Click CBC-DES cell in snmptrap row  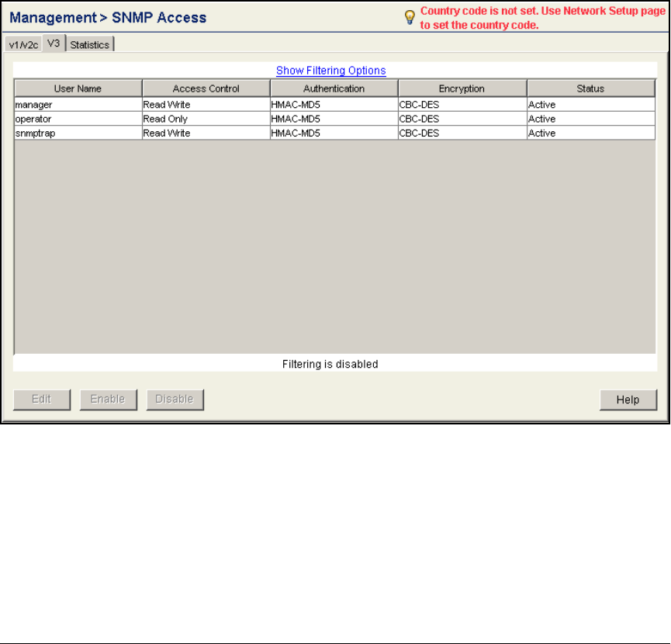(x=462, y=133)
